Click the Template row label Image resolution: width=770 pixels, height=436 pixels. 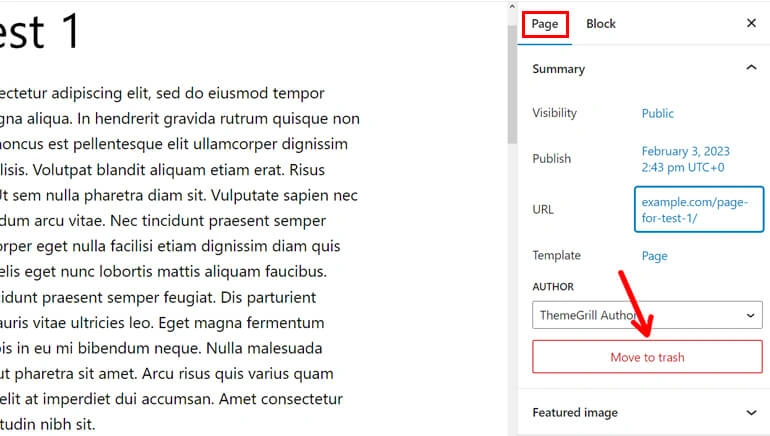pos(556,256)
